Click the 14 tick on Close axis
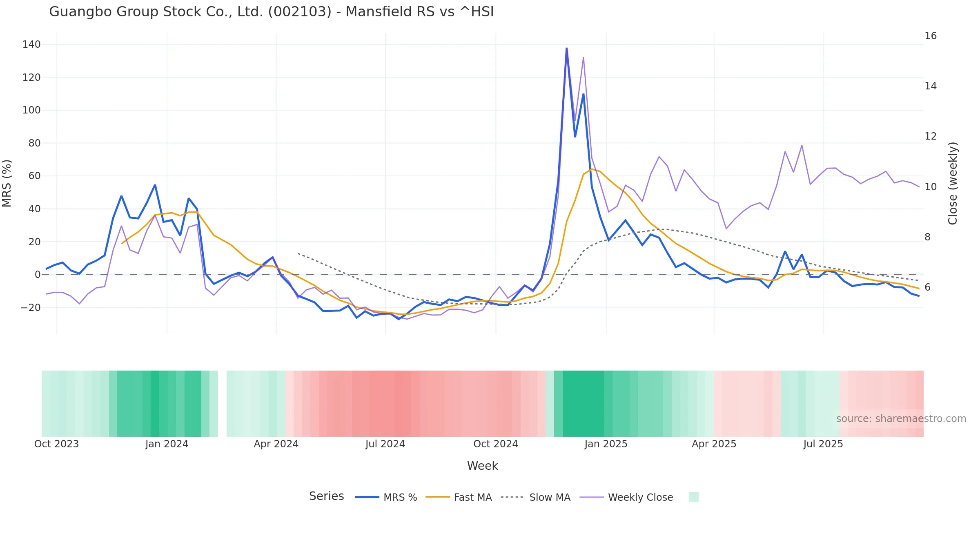Image resolution: width=980 pixels, height=551 pixels. [x=931, y=86]
